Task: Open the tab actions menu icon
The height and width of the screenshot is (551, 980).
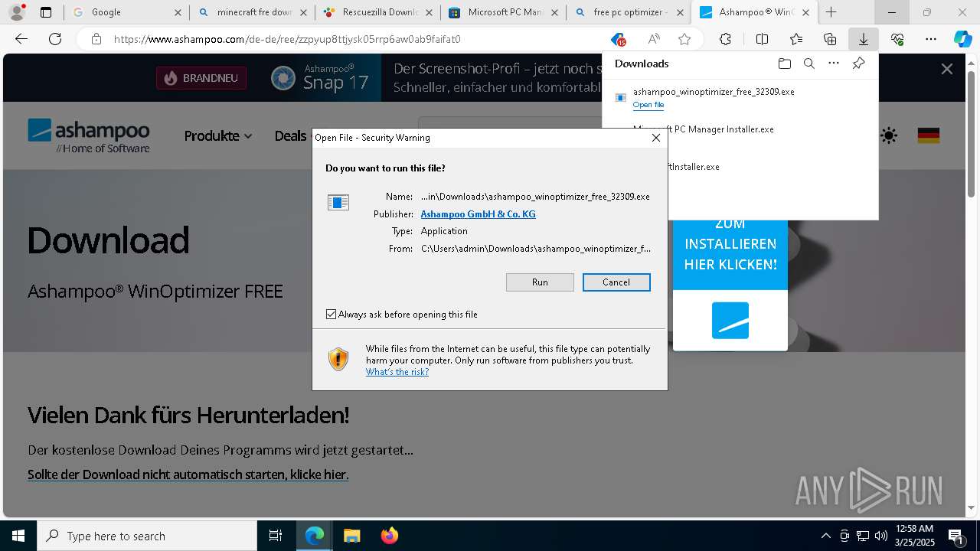Action: [x=46, y=12]
